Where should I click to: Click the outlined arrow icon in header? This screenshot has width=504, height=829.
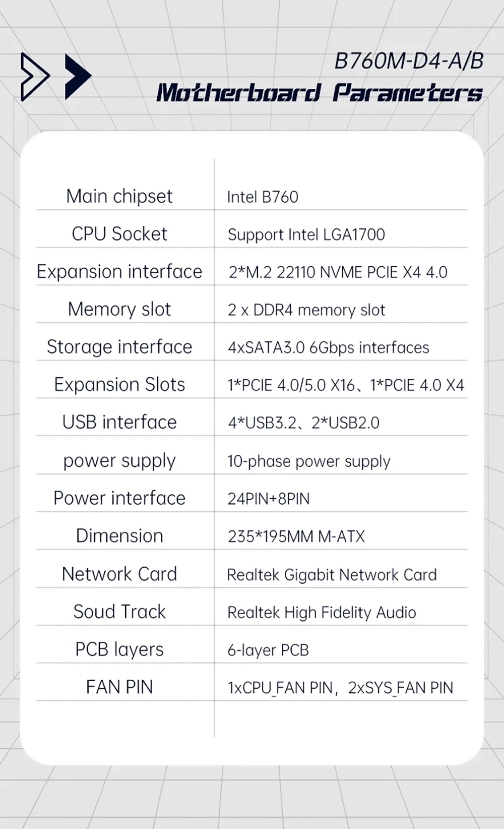tap(34, 77)
